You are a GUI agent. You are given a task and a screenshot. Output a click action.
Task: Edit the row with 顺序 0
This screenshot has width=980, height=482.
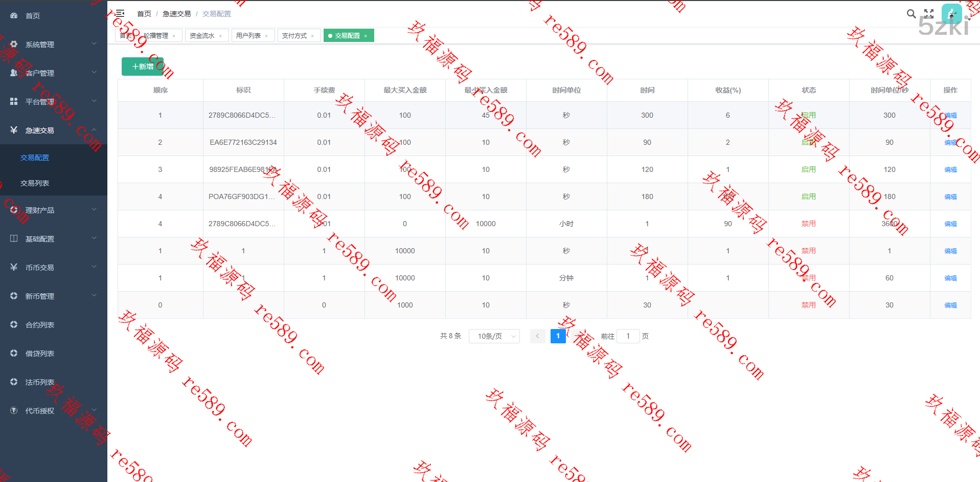tap(950, 305)
